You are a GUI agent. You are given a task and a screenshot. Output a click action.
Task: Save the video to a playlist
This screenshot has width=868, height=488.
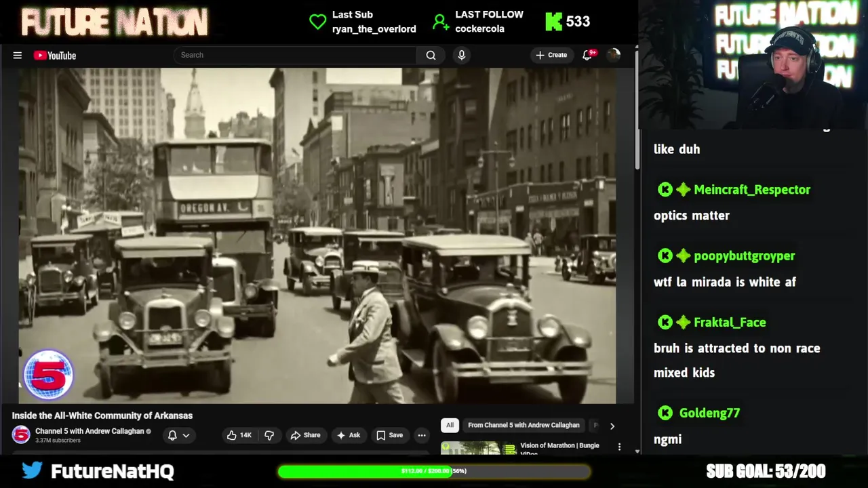click(x=390, y=435)
